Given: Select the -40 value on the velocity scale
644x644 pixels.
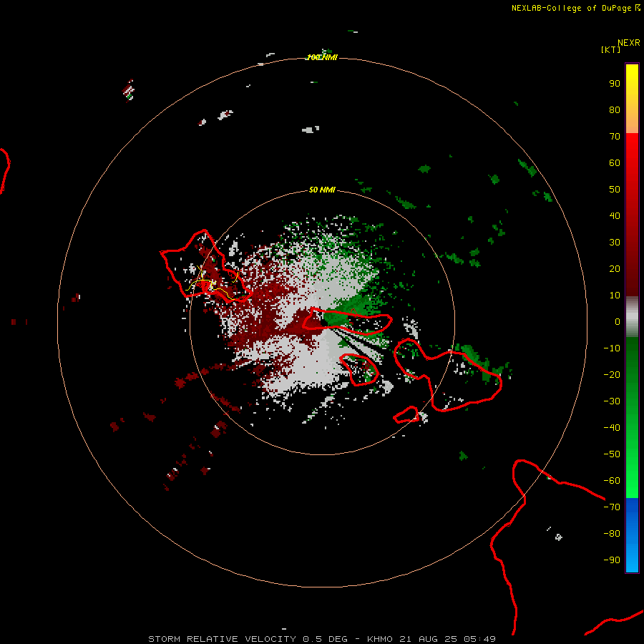Looking at the screenshot, I should click(x=612, y=428).
